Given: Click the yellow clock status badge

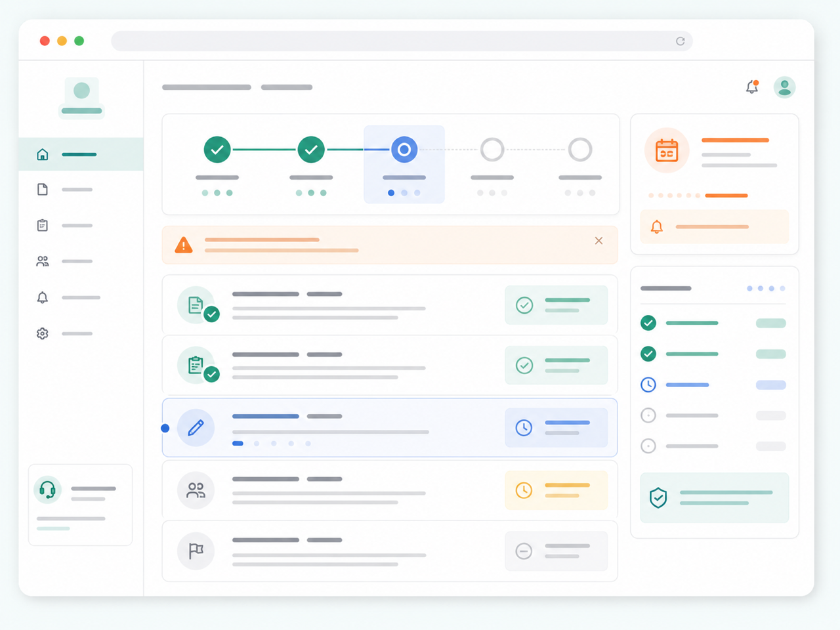Looking at the screenshot, I should tap(556, 490).
